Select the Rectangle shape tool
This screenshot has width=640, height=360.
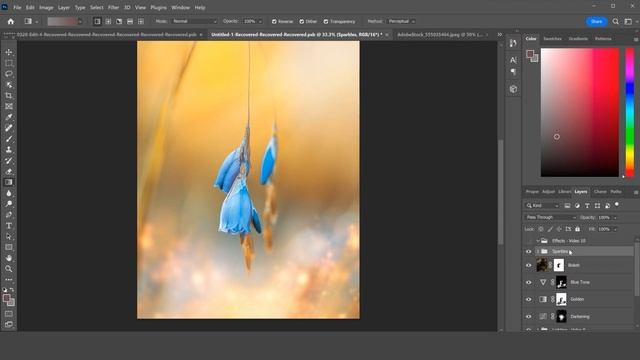[9, 247]
